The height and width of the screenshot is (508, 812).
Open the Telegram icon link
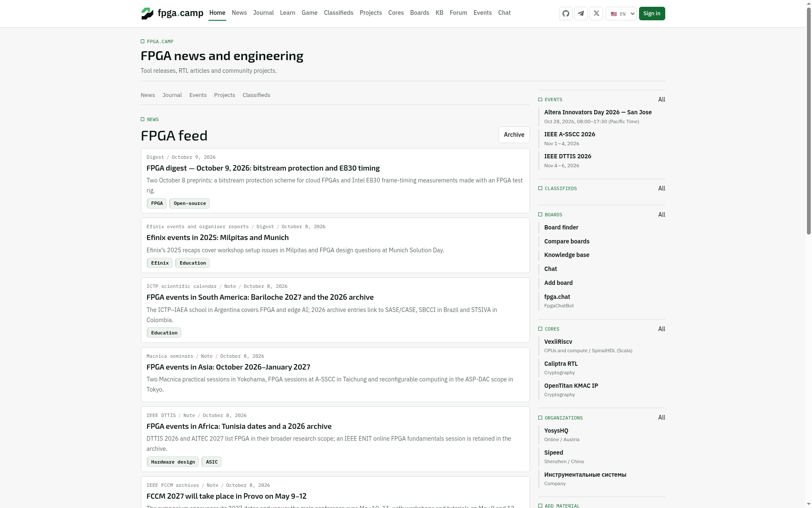(581, 14)
